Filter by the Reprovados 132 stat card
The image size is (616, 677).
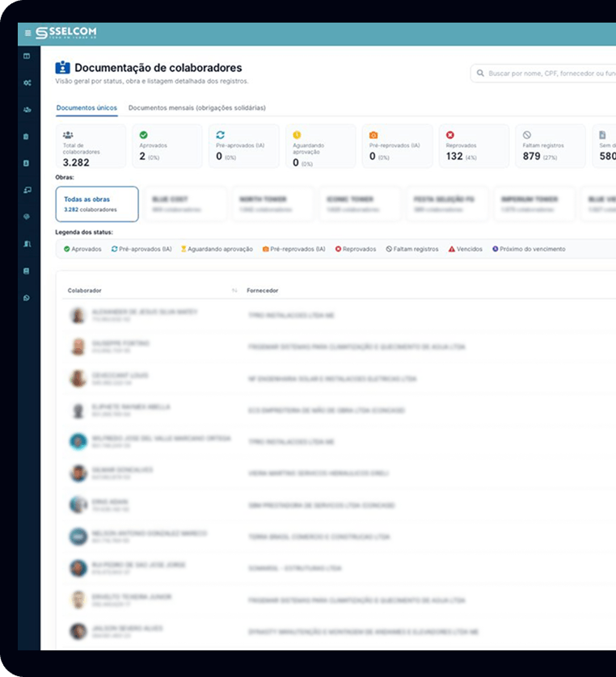click(474, 146)
